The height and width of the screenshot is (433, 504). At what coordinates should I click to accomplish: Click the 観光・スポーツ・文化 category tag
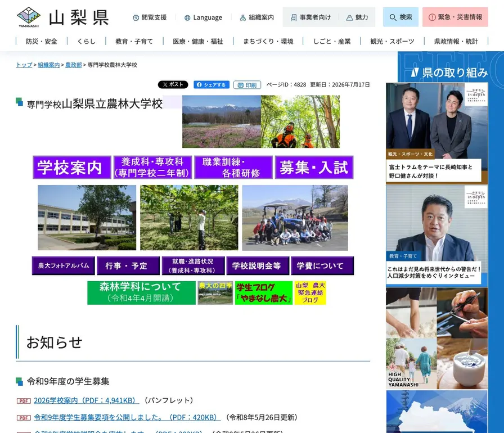pyautogui.click(x=410, y=154)
